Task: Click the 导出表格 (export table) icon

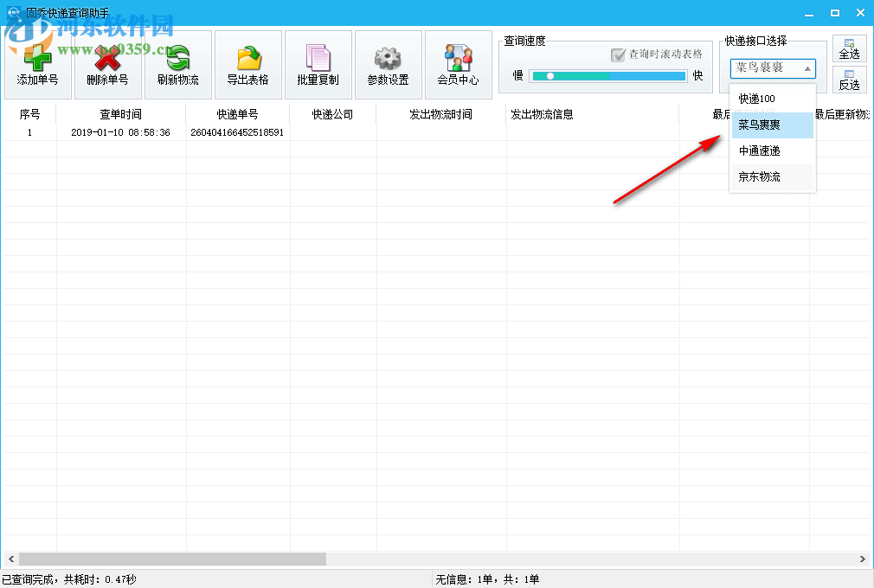Action: (x=248, y=64)
